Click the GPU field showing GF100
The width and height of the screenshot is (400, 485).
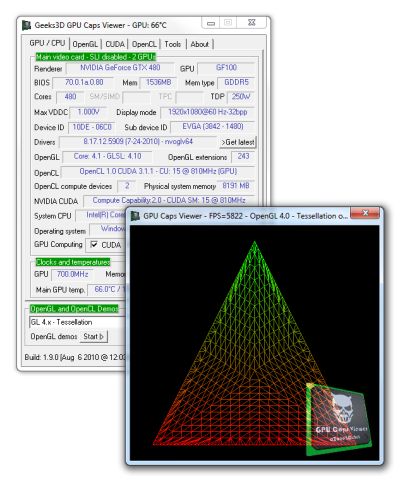coord(226,68)
